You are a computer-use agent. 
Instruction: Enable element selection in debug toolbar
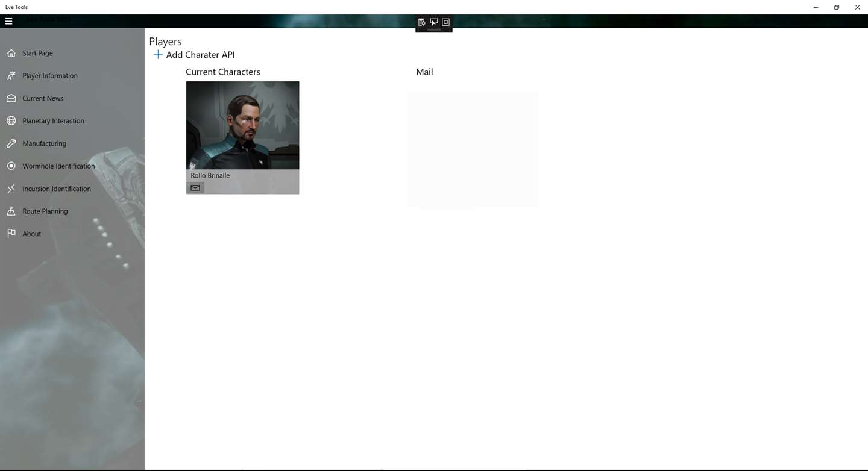tap(434, 22)
